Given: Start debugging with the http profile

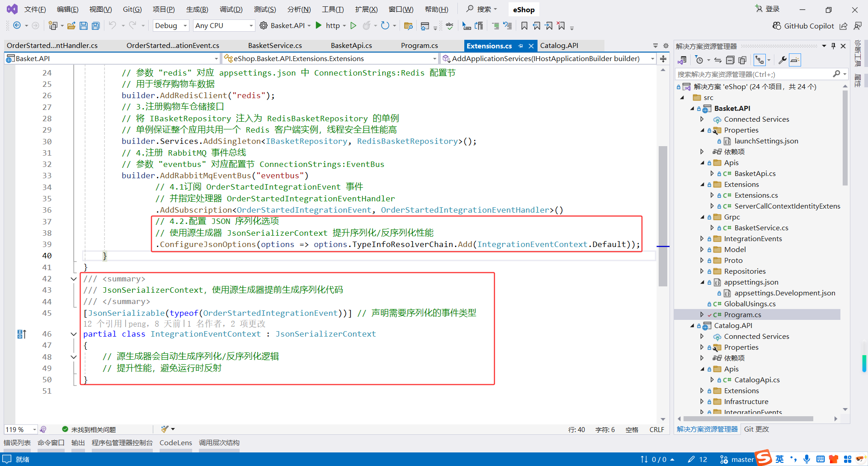Looking at the screenshot, I should click(319, 26).
